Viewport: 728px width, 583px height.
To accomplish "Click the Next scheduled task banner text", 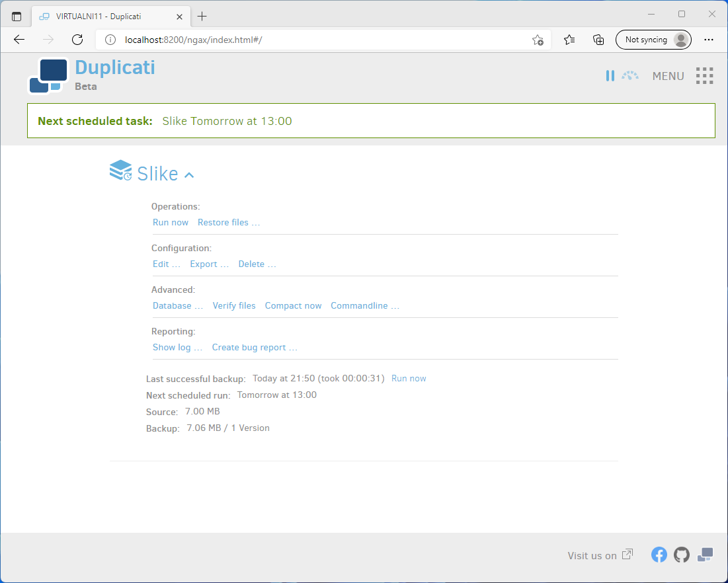I will [165, 121].
